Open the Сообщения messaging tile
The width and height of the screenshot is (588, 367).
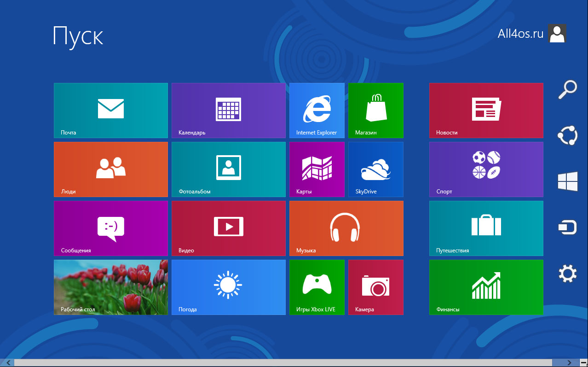(111, 228)
